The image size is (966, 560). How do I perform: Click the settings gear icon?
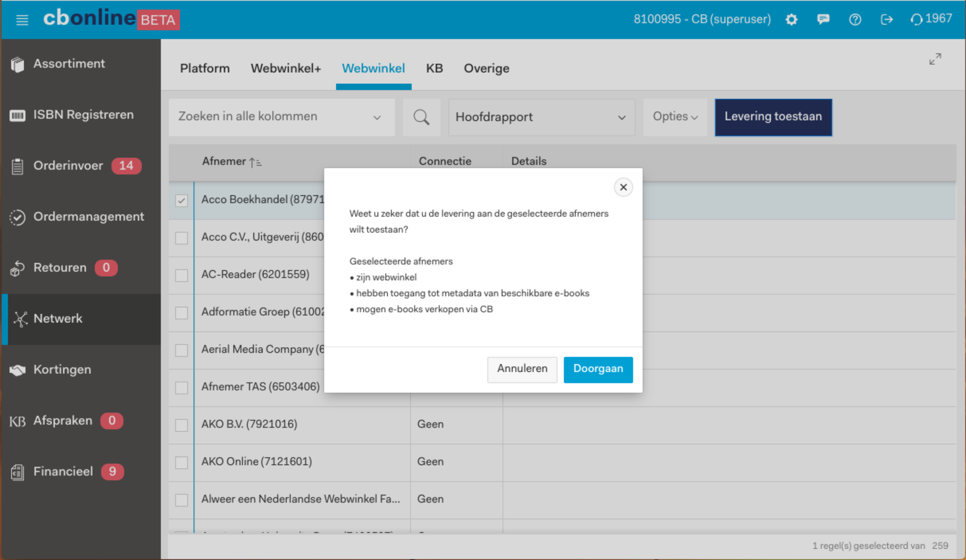(x=791, y=20)
